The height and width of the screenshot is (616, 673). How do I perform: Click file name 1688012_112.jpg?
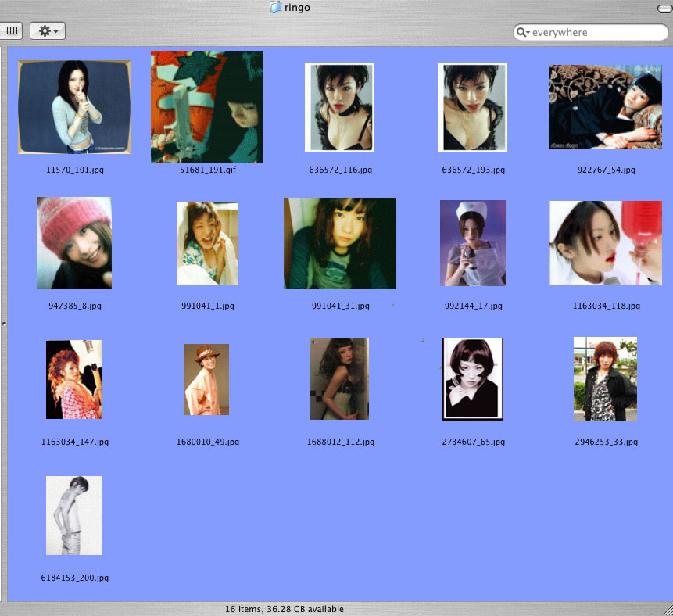point(340,442)
